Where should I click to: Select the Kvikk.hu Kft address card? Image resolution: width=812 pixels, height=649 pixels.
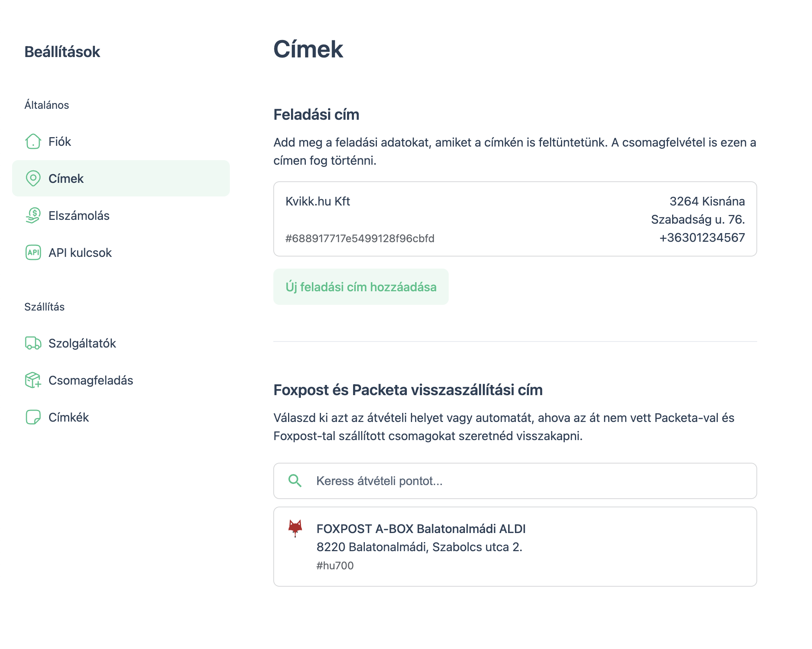tap(514, 219)
